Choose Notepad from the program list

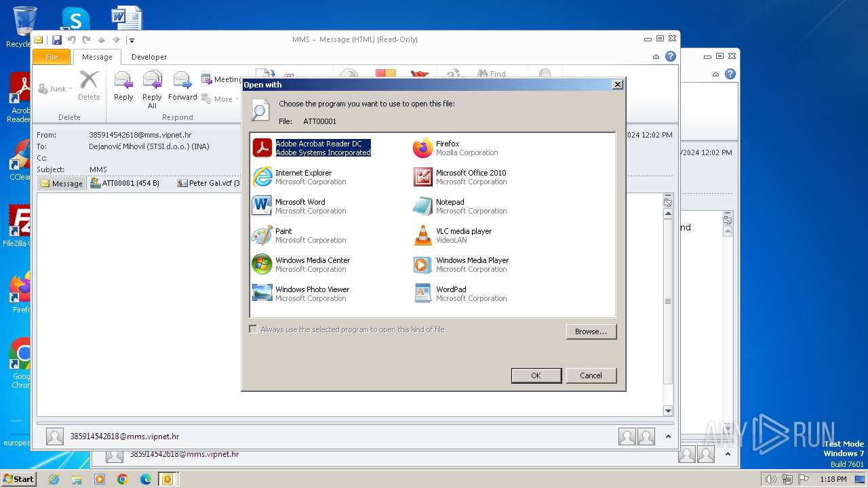[460, 206]
